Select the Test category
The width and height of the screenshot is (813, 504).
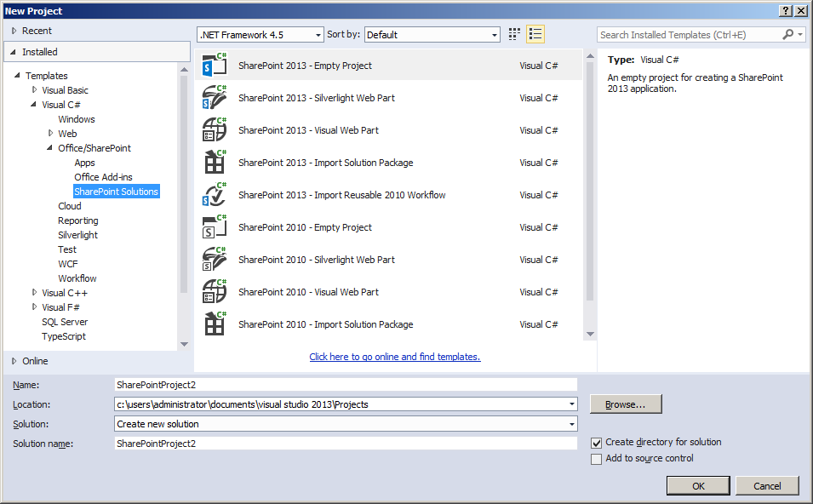(x=67, y=249)
